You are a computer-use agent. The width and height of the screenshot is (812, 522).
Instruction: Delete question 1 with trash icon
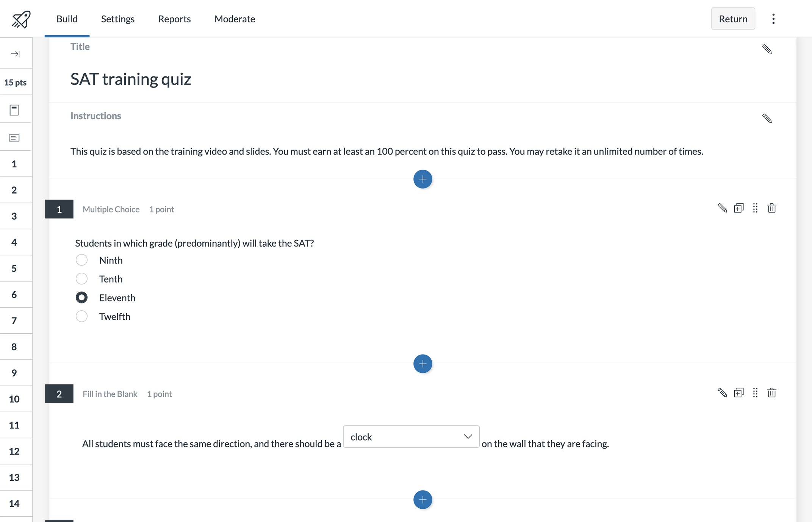point(771,208)
